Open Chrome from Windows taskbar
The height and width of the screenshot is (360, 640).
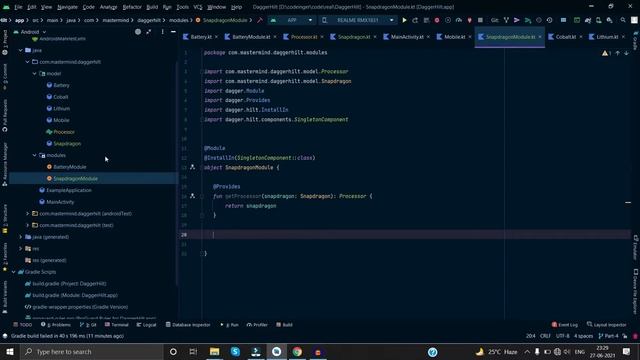click(x=297, y=351)
